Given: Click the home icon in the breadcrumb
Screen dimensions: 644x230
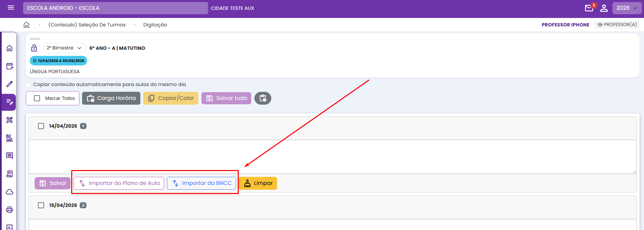Looking at the screenshot, I should click(x=26, y=25).
